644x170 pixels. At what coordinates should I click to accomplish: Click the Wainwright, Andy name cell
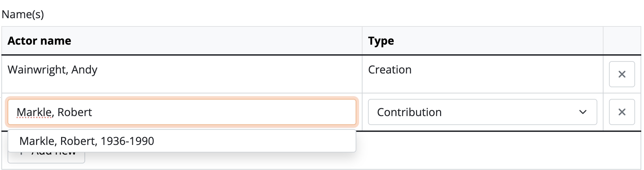coord(53,70)
